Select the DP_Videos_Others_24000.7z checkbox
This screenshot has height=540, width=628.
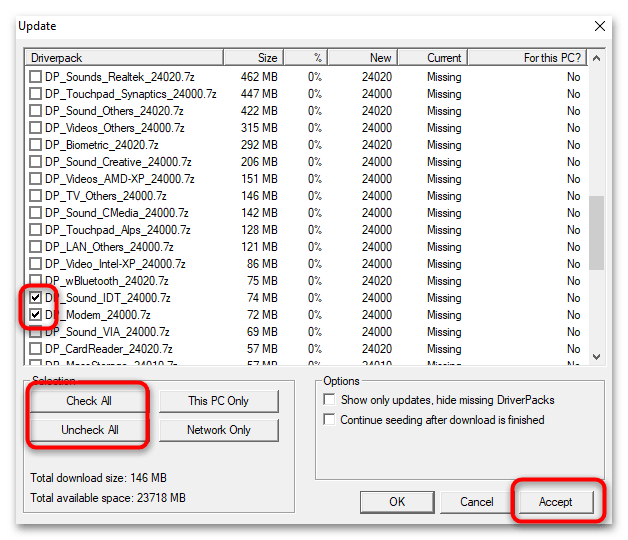(36, 128)
